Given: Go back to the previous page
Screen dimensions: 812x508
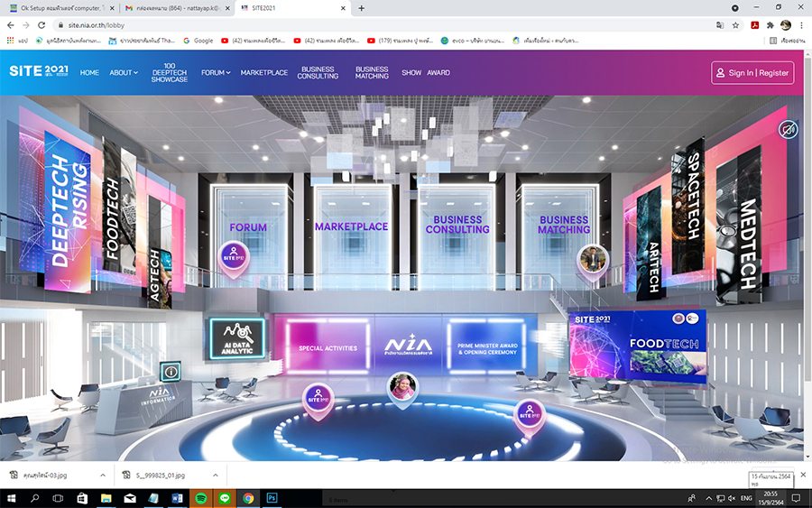Looking at the screenshot, I should tap(11, 25).
